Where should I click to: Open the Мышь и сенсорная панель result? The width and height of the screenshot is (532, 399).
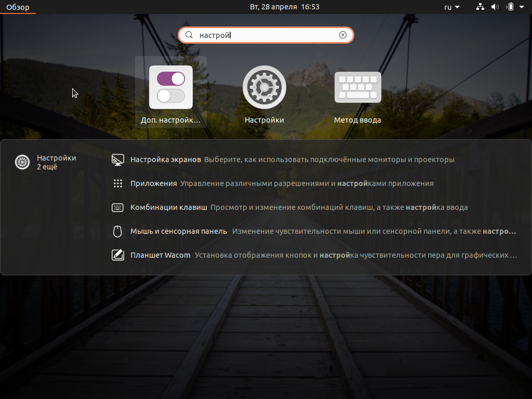click(x=314, y=231)
